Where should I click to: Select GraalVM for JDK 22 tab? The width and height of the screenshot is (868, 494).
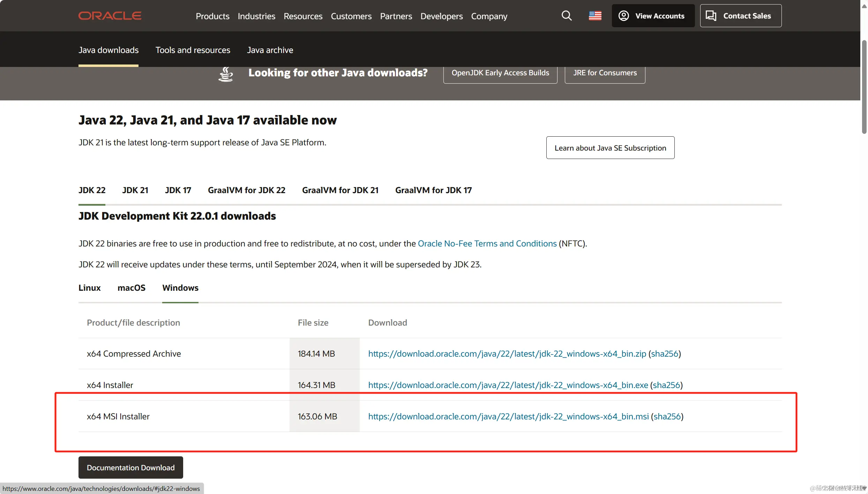247,190
